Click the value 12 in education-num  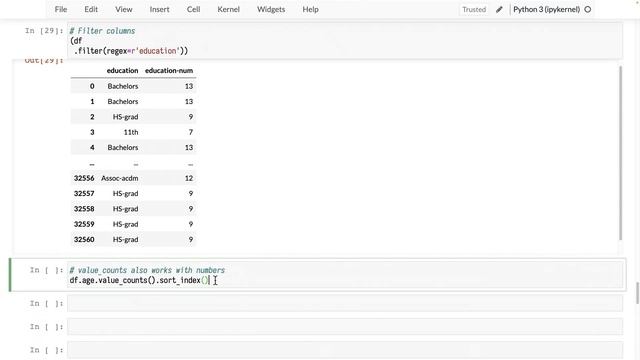[x=189, y=178]
